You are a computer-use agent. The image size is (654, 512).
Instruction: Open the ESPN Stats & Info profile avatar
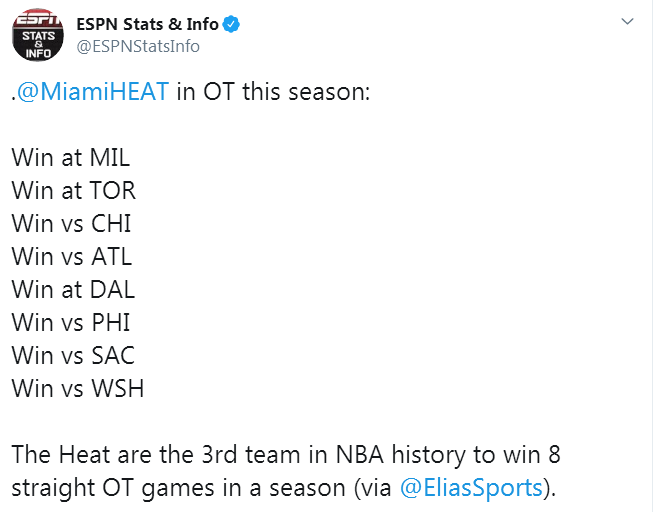[38, 35]
